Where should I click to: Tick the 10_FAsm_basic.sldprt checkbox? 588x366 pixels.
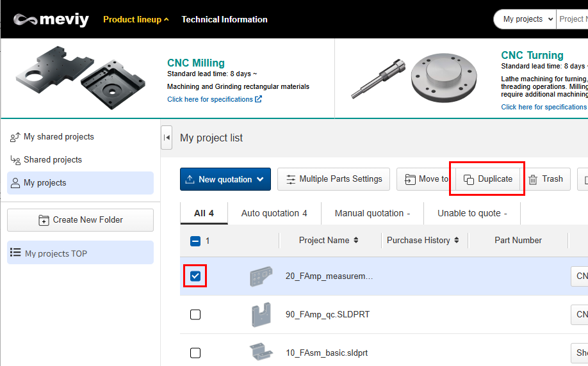click(x=195, y=353)
